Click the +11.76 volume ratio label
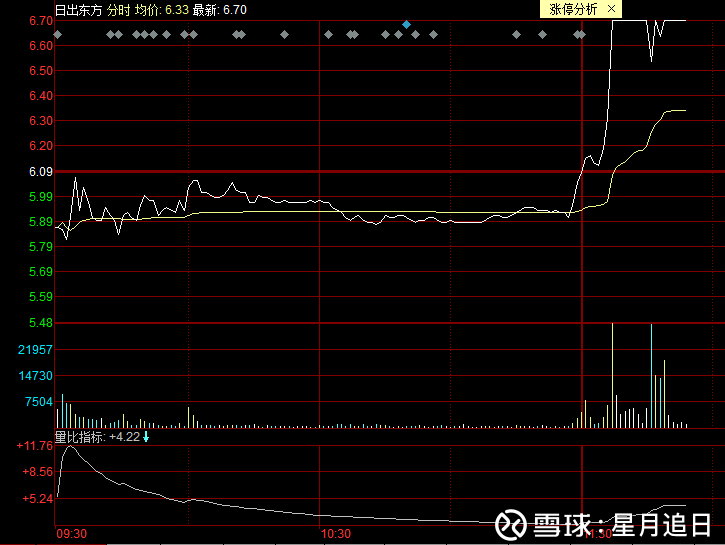This screenshot has height=545, width=725. [x=35, y=446]
